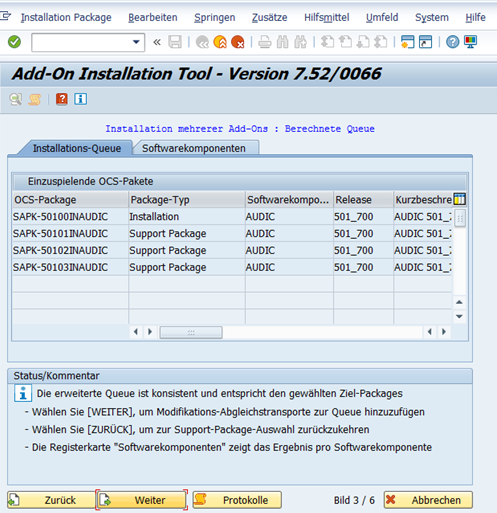Image resolution: width=497 pixels, height=513 pixels.
Task: Select row SAPK-50100INAUDIC
Action: click(x=232, y=217)
